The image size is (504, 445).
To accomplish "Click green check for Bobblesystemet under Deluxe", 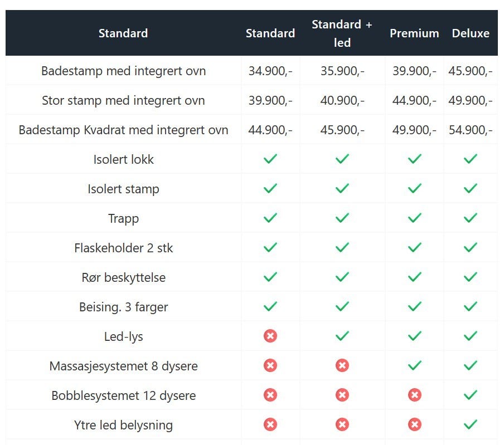I will [471, 395].
